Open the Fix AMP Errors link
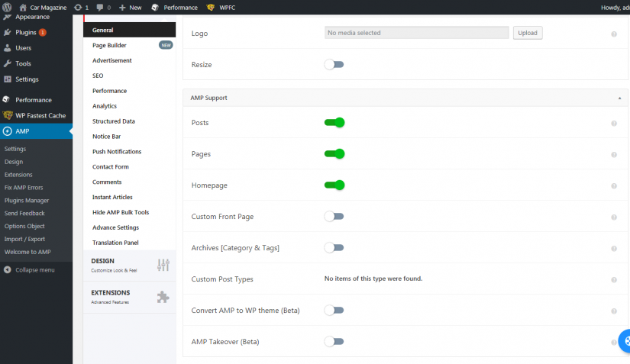 point(24,188)
